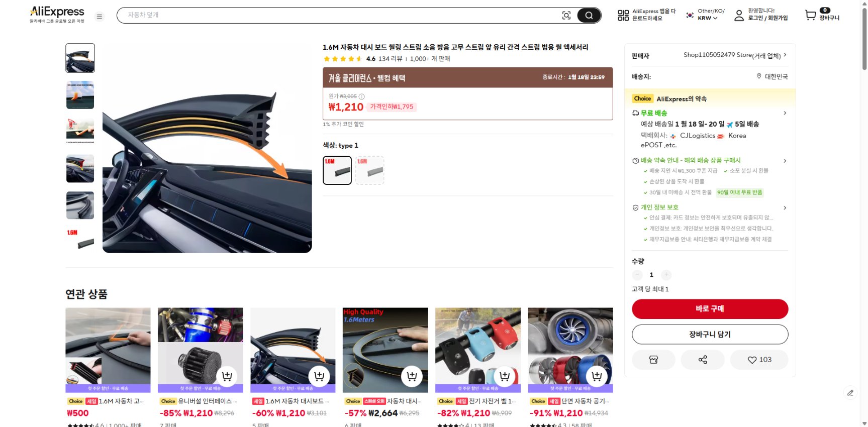The height and width of the screenshot is (427, 868).
Task: Increase quantity with the plus button
Action: click(666, 275)
